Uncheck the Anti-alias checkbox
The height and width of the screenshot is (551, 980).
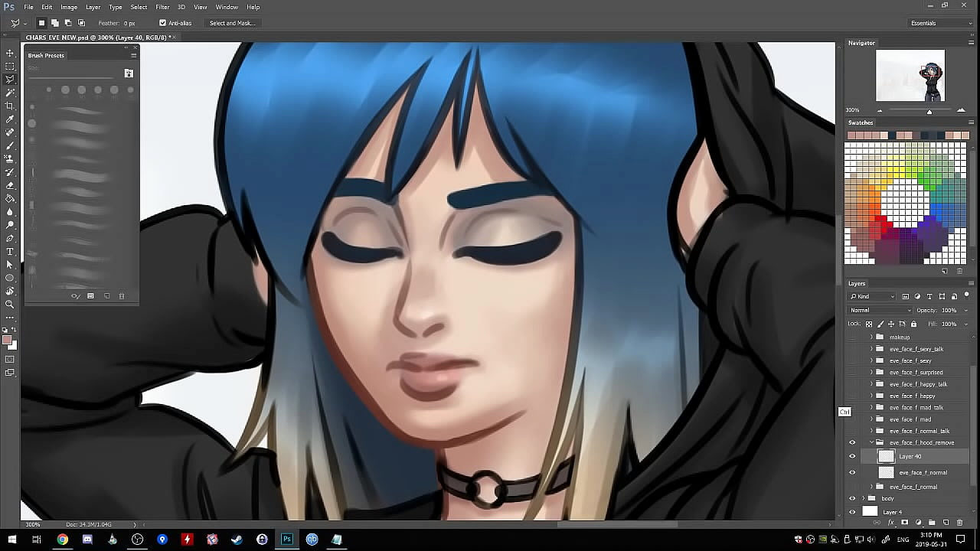pyautogui.click(x=162, y=23)
